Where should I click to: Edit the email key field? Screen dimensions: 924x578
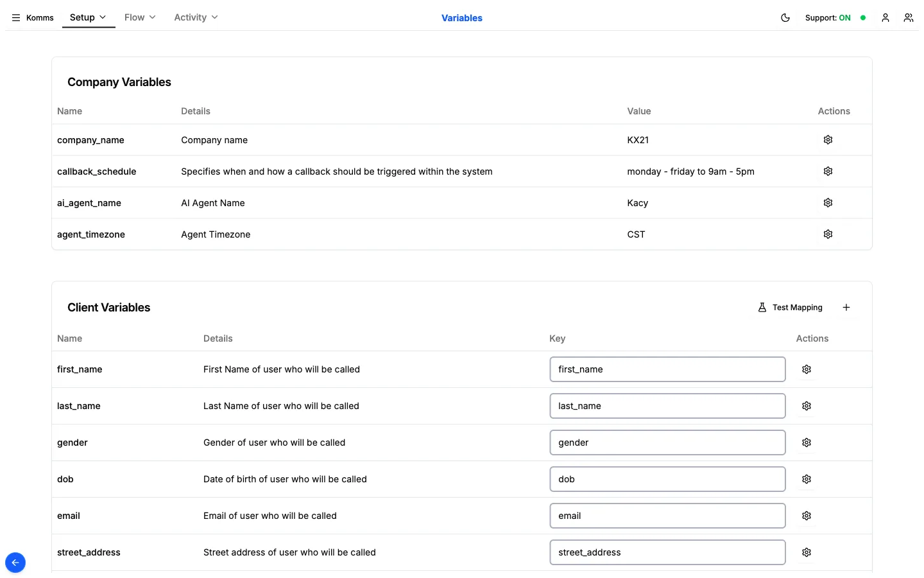pyautogui.click(x=667, y=516)
